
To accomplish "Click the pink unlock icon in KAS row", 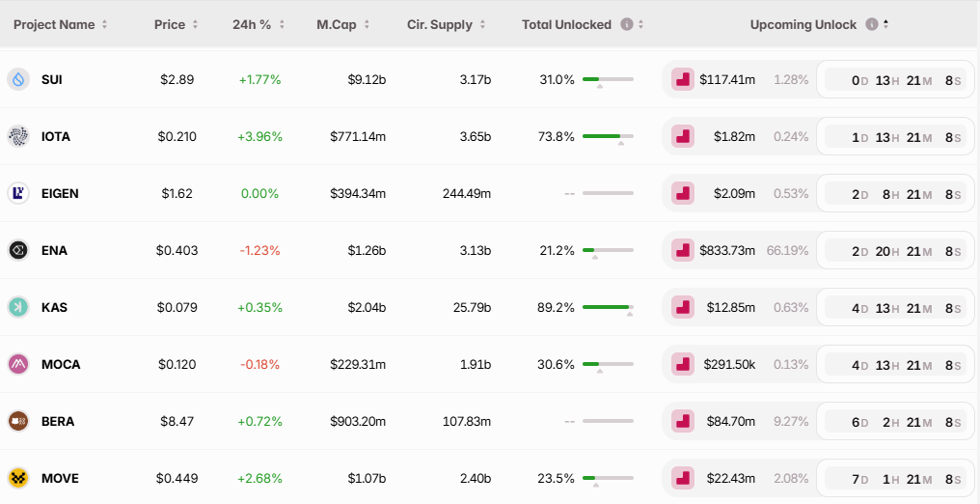I will tap(683, 307).
